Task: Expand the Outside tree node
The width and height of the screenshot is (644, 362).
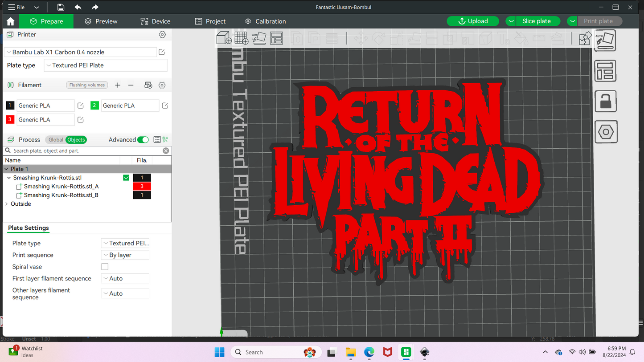Action: point(6,204)
